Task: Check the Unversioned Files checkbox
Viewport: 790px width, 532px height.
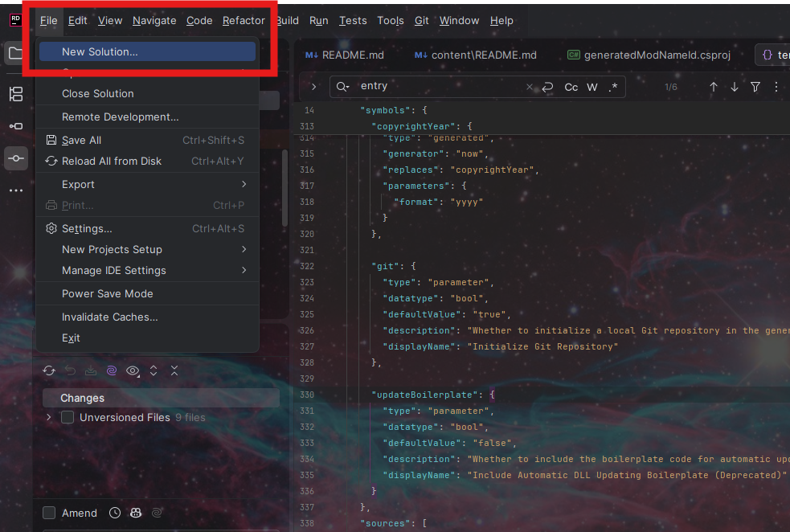Action: point(68,417)
